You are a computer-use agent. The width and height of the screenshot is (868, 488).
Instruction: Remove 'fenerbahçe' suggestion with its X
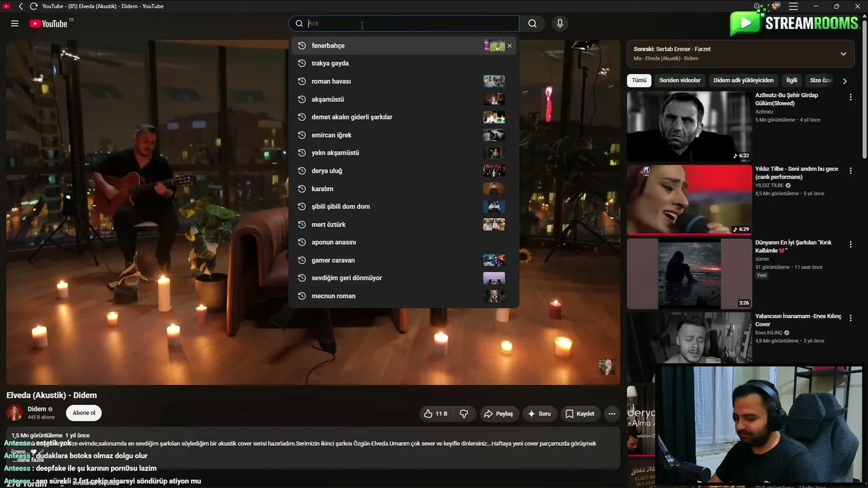(x=510, y=45)
